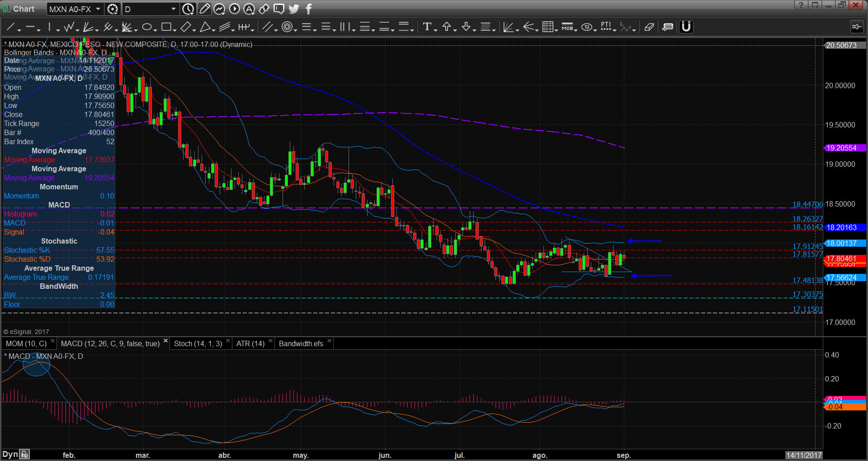Open the chat comment bubble icon
The image size is (868, 461).
tap(279, 9)
